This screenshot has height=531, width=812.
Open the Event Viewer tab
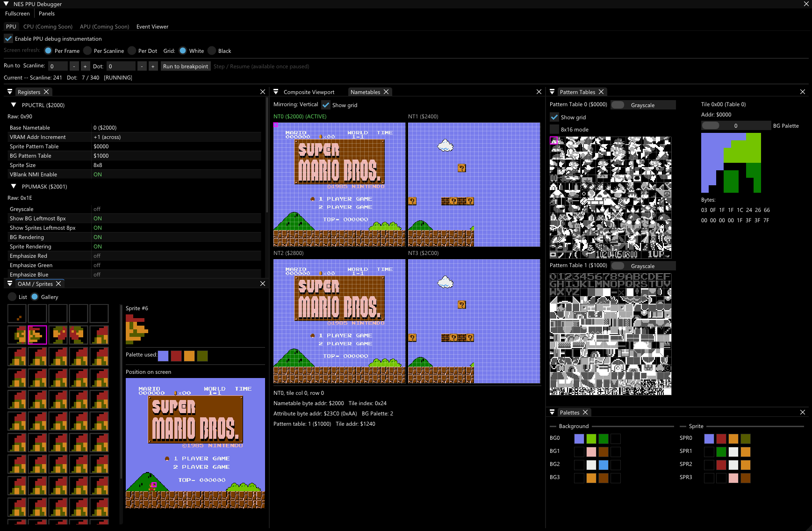click(152, 27)
